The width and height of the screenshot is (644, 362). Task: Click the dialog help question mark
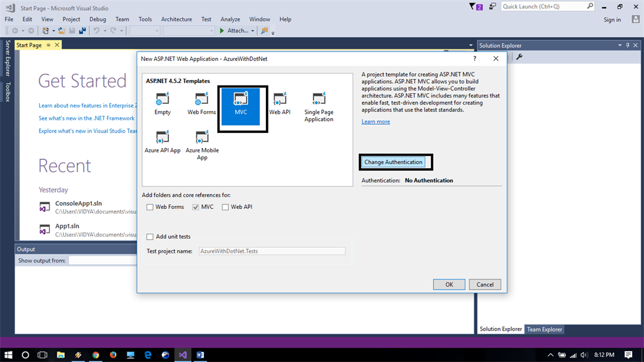(x=474, y=59)
